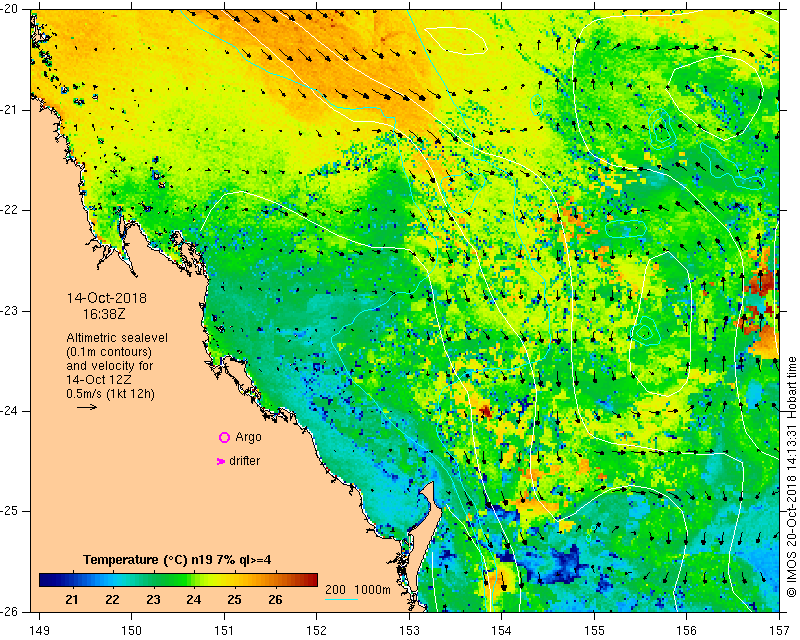Click latitude axis label -25
Screen dimensions: 800x640
[11, 511]
